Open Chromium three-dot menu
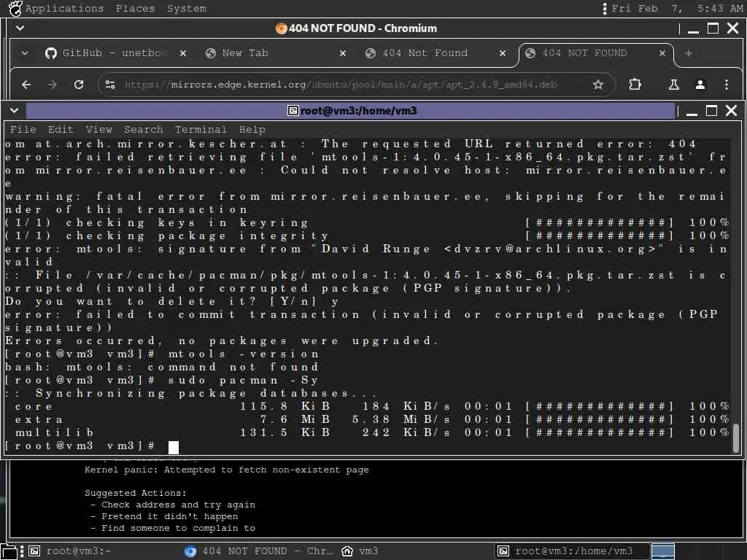Viewport: 747px width, 560px height. pos(726,85)
